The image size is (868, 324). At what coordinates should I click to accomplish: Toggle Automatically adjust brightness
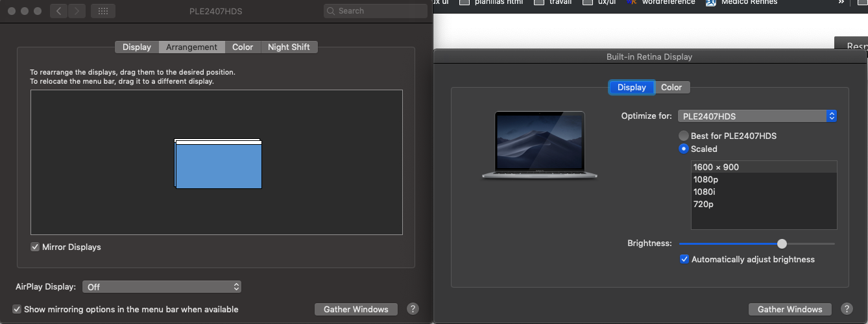point(684,259)
